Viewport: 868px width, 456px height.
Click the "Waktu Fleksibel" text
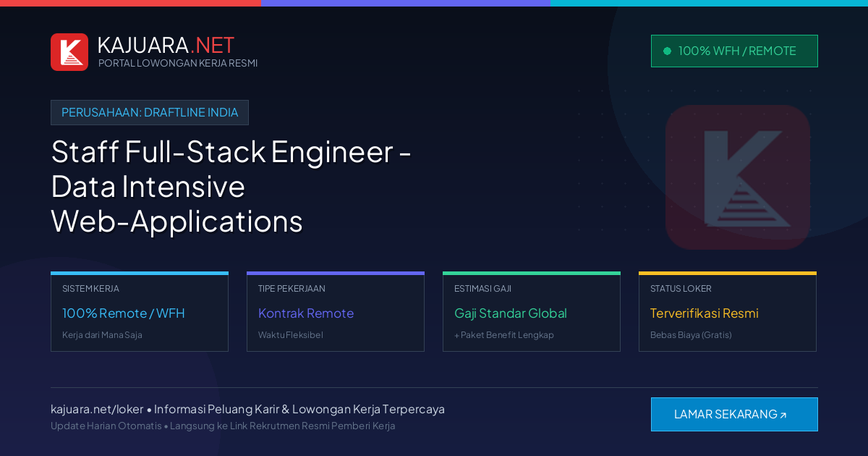(291, 335)
